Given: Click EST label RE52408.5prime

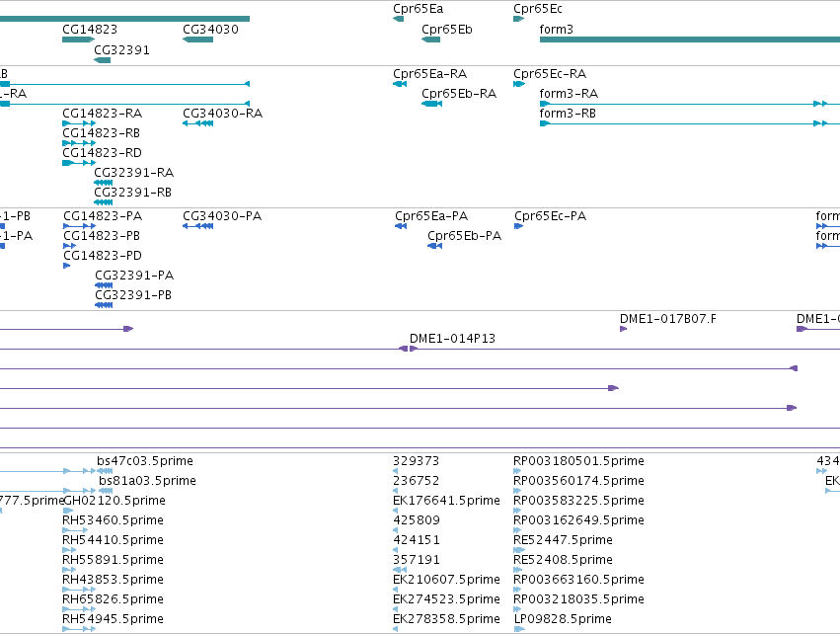Looking at the screenshot, I should pos(563,561).
